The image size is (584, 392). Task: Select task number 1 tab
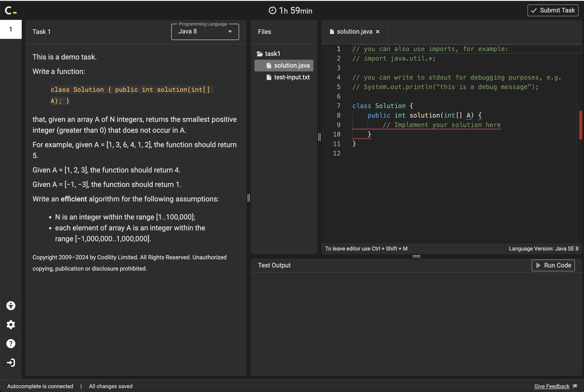(11, 29)
